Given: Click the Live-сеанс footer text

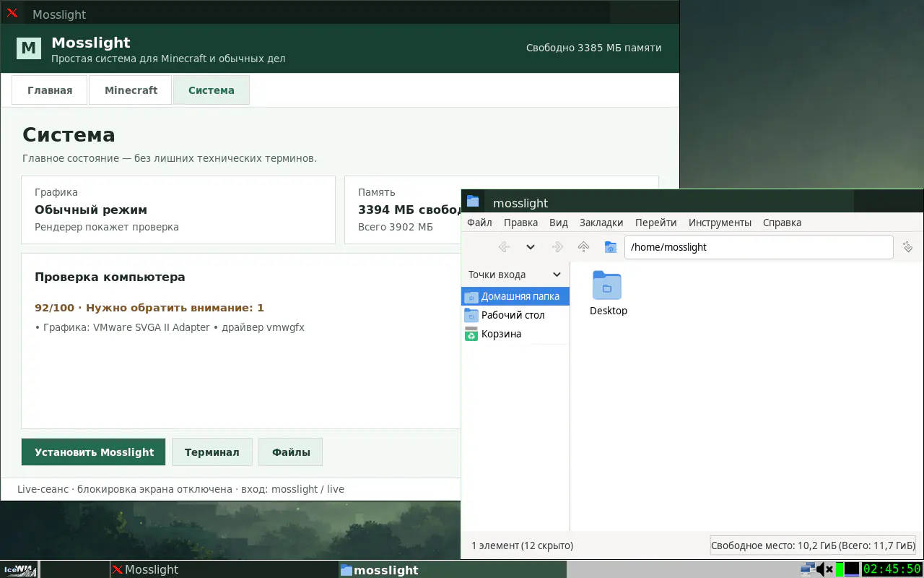Looking at the screenshot, I should [x=180, y=489].
